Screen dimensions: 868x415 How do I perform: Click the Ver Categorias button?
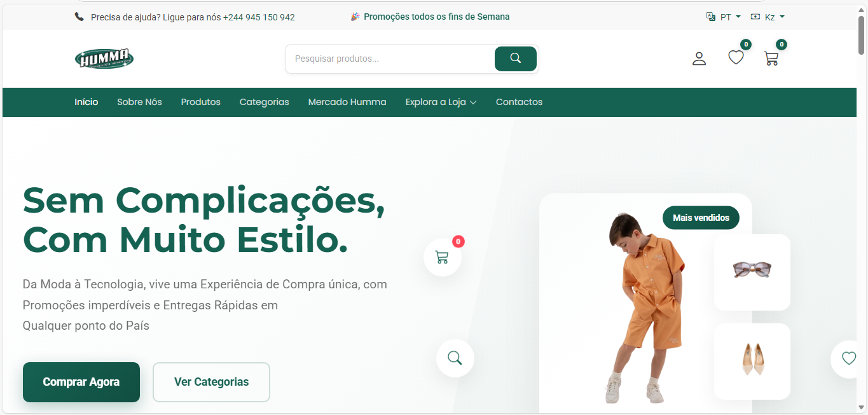[x=211, y=382]
